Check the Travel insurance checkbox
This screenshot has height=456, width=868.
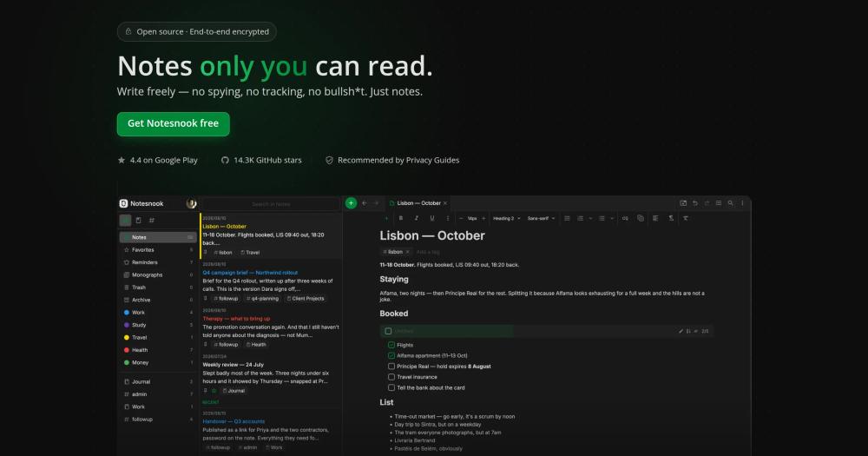391,377
